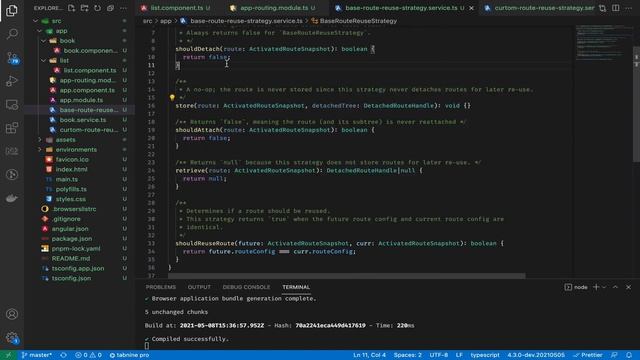640x360 pixels.
Task: Click LF end of line setting
Action: pyautogui.click(x=459, y=355)
